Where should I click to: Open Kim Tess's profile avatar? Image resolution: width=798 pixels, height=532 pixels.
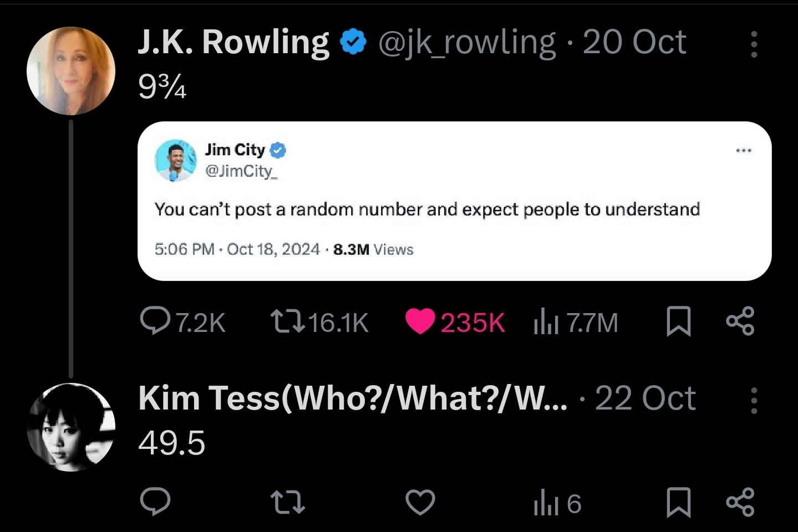coord(71,427)
